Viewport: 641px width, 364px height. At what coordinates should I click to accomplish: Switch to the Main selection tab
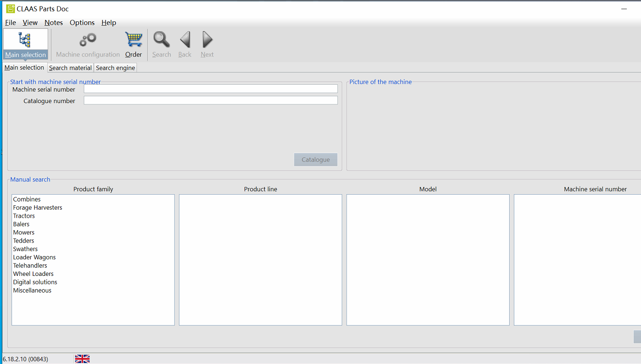pyautogui.click(x=24, y=68)
